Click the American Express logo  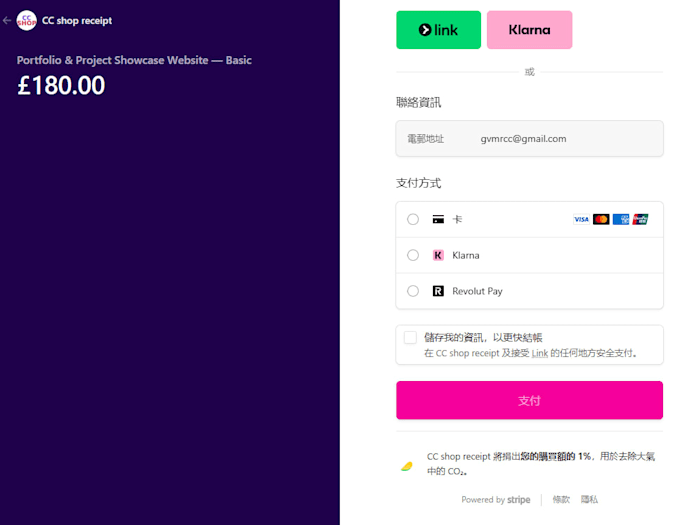coord(621,219)
